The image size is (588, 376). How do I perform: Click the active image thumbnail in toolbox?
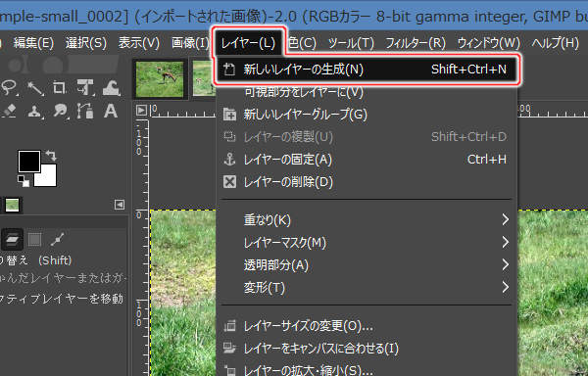click(x=12, y=205)
